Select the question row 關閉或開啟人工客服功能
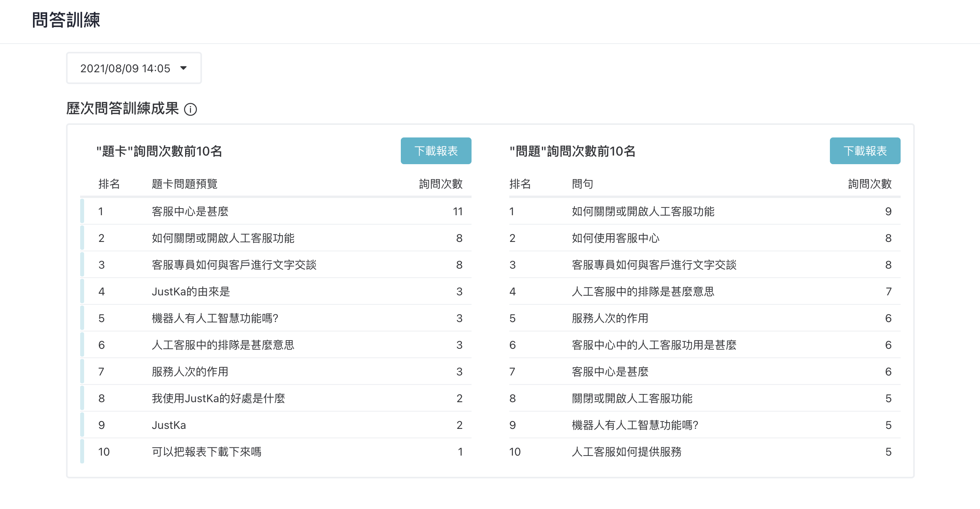The height and width of the screenshot is (509, 980). click(705, 398)
